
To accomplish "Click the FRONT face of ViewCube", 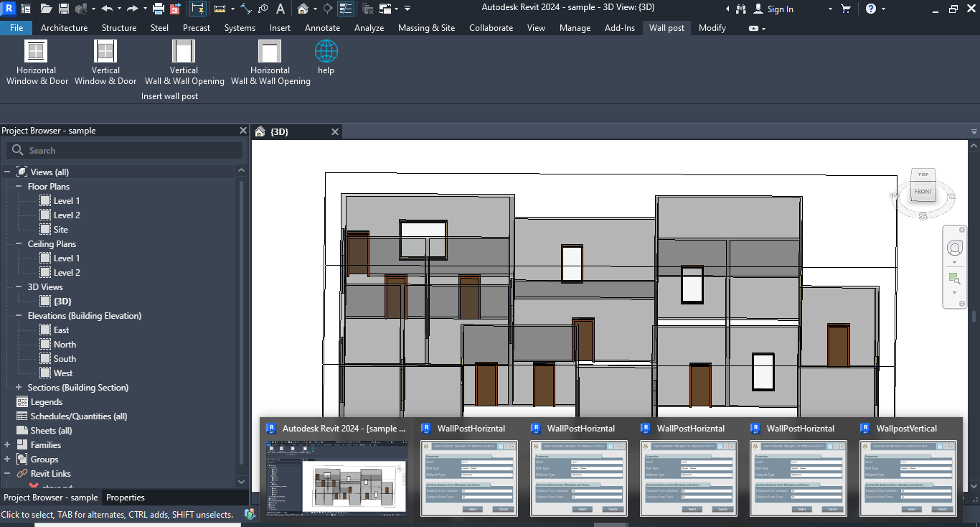I will pyautogui.click(x=923, y=192).
